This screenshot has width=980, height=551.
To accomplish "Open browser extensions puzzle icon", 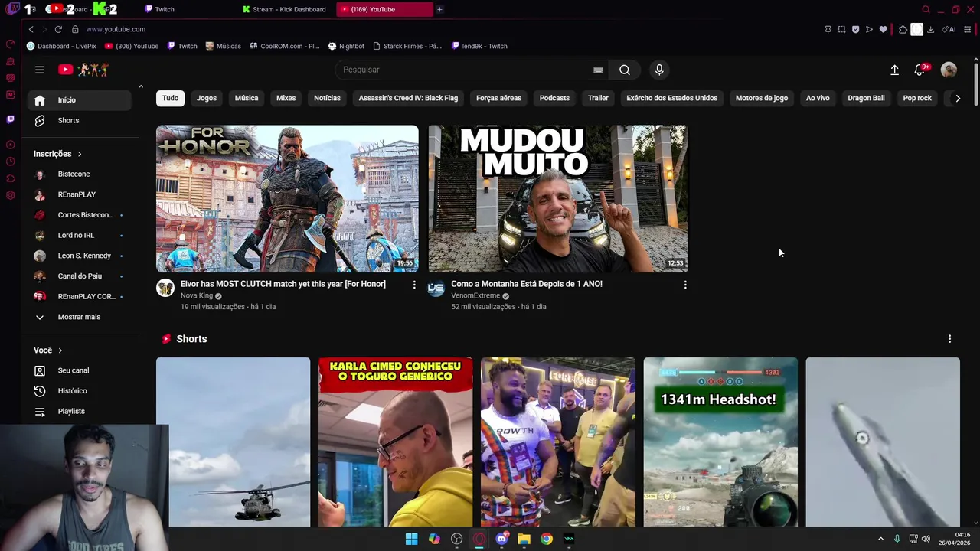I will pos(903,29).
